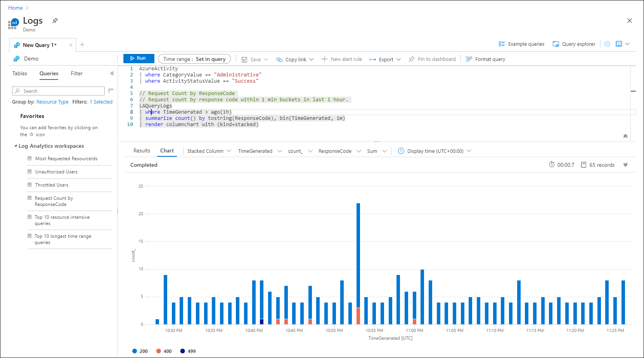Viewport: 644px width, 358px height.
Task: Toggle the 499 legend series
Action: click(x=188, y=351)
